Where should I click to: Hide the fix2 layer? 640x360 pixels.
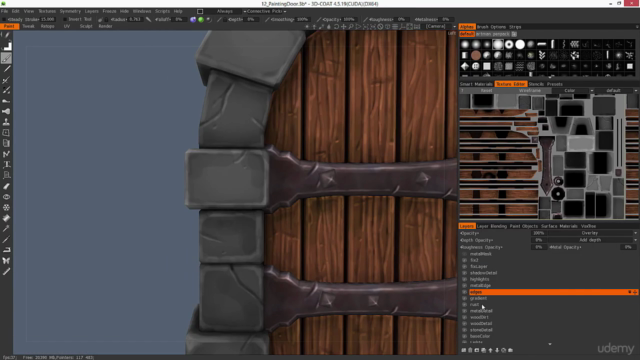(464, 260)
